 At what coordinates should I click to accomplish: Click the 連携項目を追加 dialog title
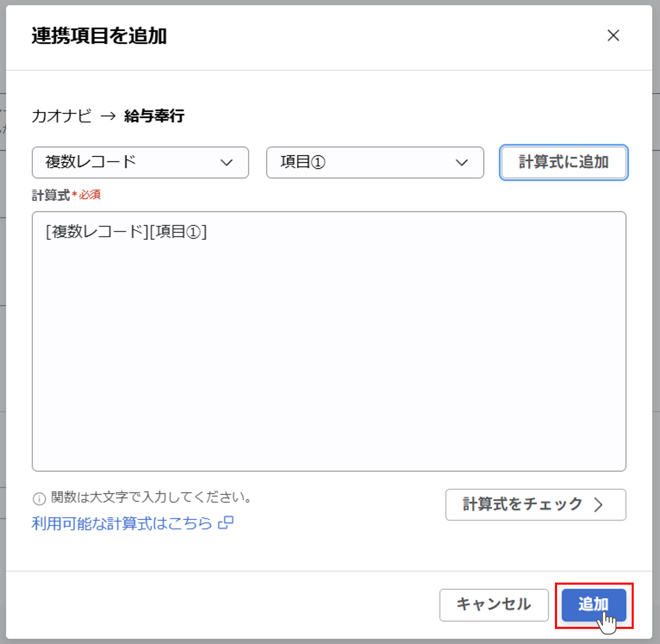(99, 36)
